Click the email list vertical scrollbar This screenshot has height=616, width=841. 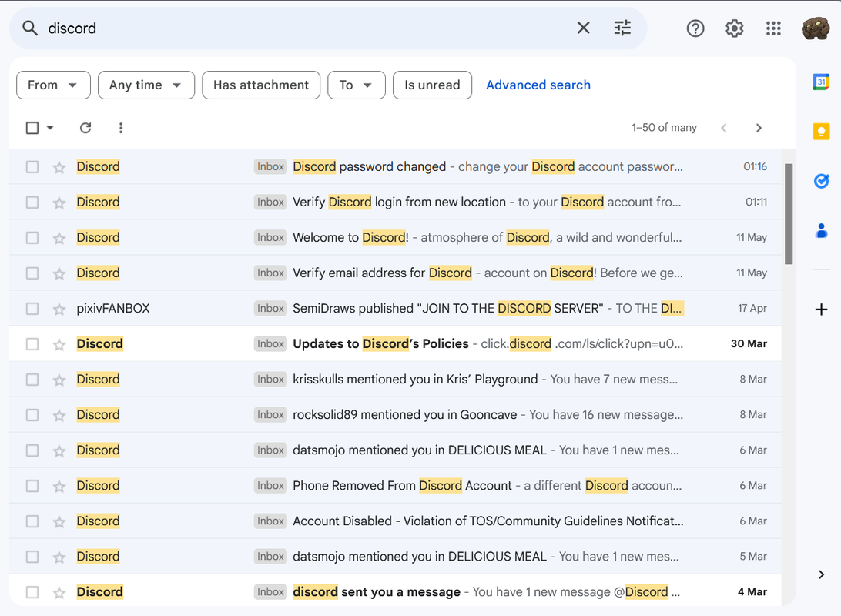coord(788,214)
